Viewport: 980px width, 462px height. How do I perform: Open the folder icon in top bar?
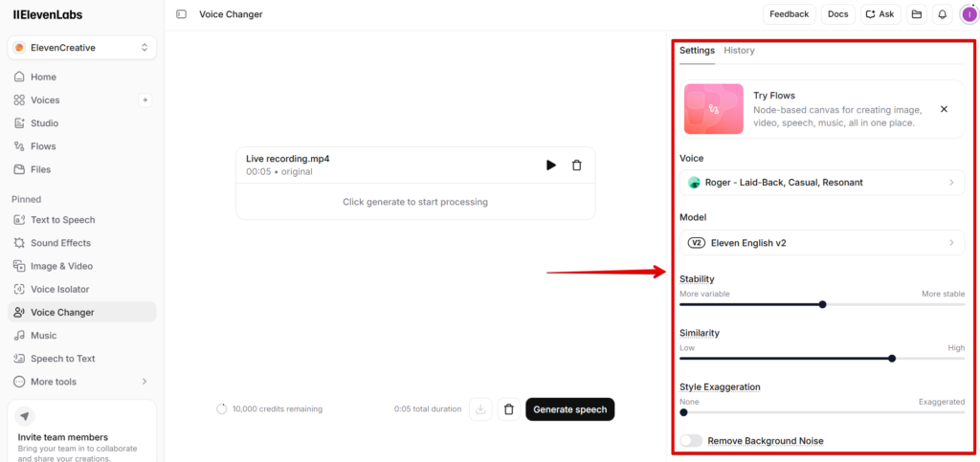coord(916,14)
